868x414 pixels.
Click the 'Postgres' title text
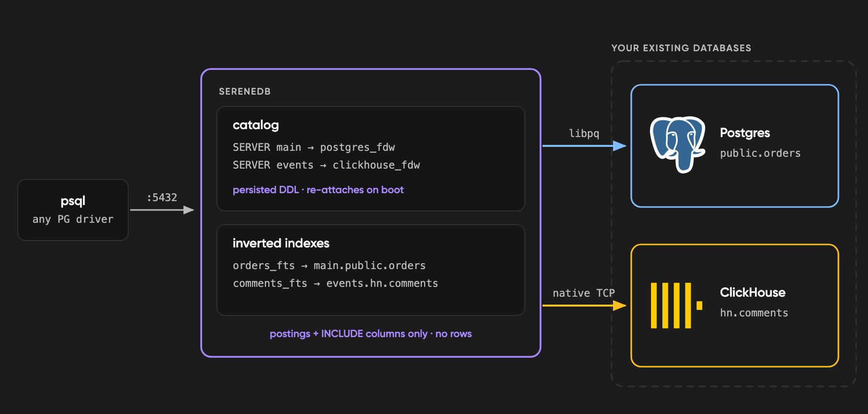click(745, 133)
